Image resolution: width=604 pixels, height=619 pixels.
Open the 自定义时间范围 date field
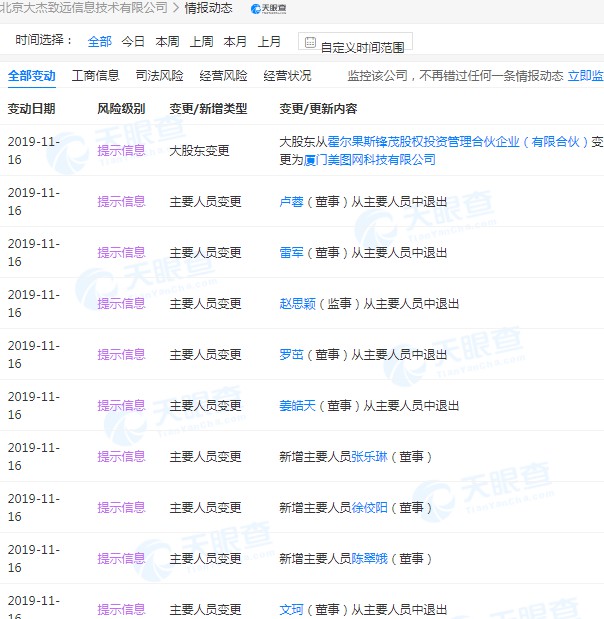[x=355, y=41]
